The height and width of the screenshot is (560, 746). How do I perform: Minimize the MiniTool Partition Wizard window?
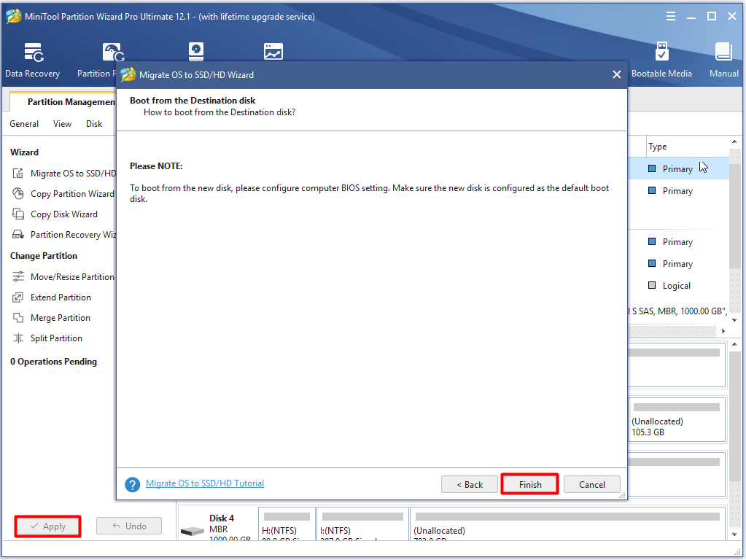[691, 17]
